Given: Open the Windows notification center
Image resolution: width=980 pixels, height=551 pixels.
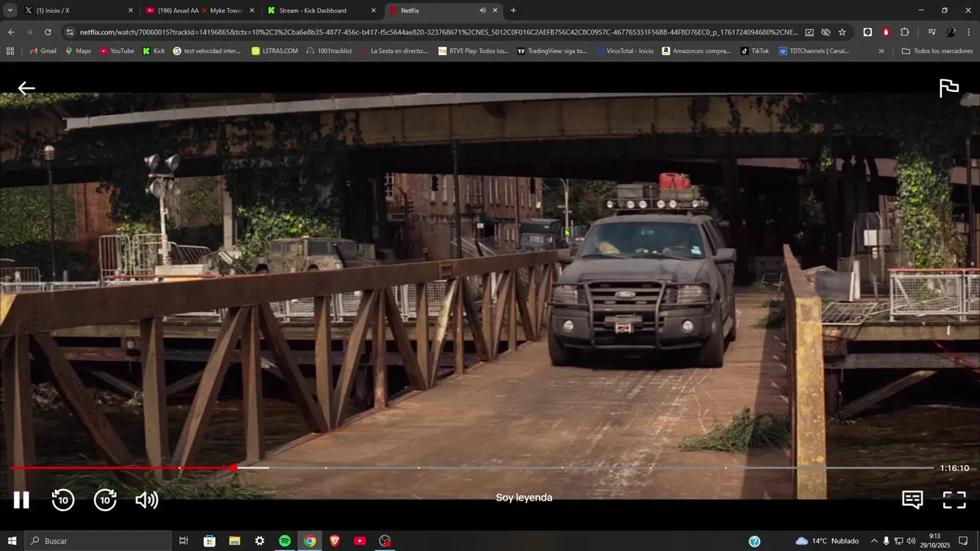Looking at the screenshot, I should [964, 541].
